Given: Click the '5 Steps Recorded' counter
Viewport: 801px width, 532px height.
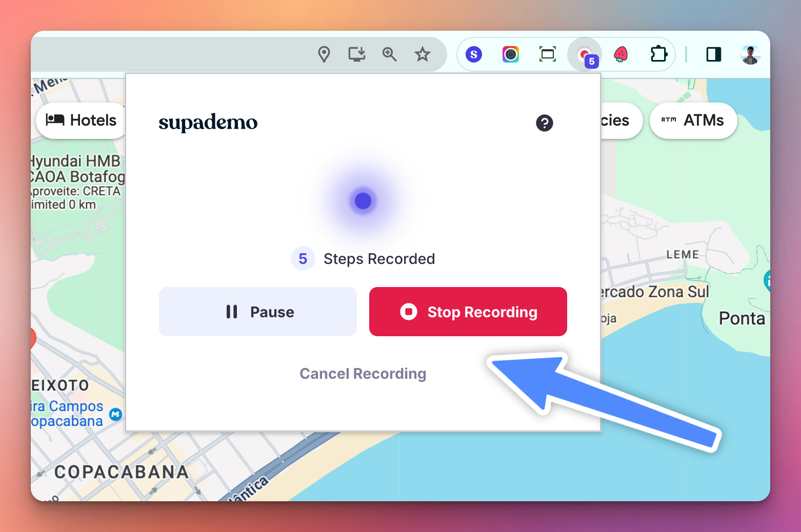Looking at the screenshot, I should point(363,259).
